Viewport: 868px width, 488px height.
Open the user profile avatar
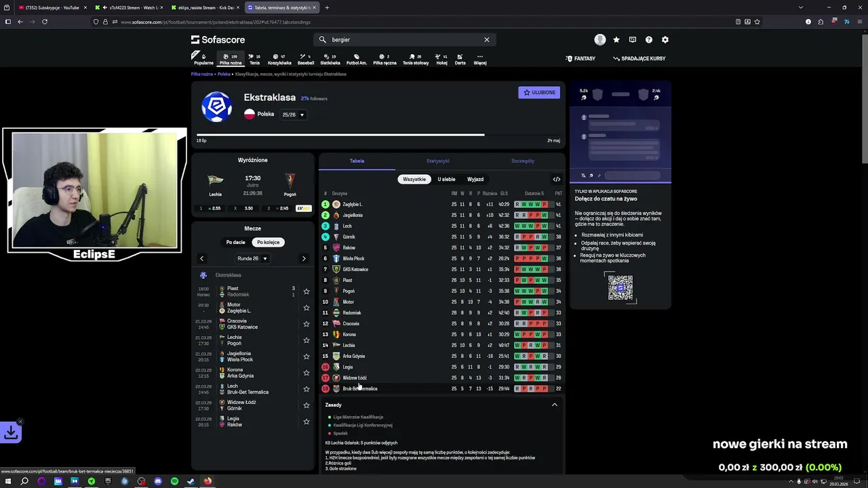600,40
